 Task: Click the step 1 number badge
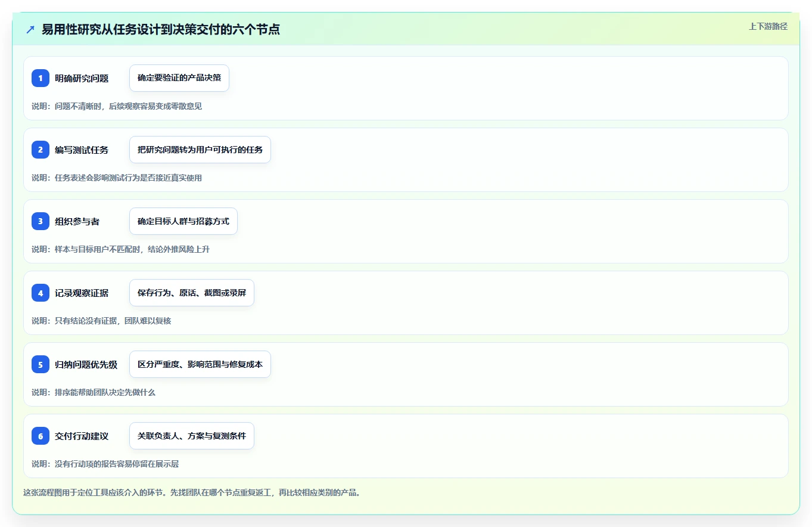coord(41,78)
